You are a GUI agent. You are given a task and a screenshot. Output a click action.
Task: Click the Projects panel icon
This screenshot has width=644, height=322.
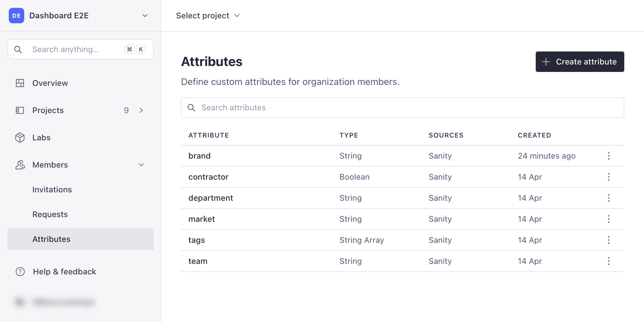(x=20, y=110)
